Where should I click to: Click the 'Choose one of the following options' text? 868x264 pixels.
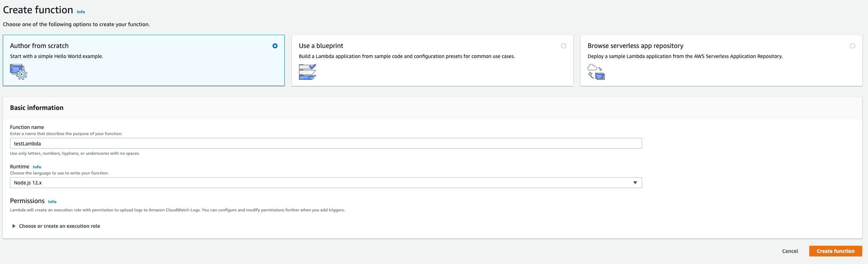pyautogui.click(x=76, y=24)
